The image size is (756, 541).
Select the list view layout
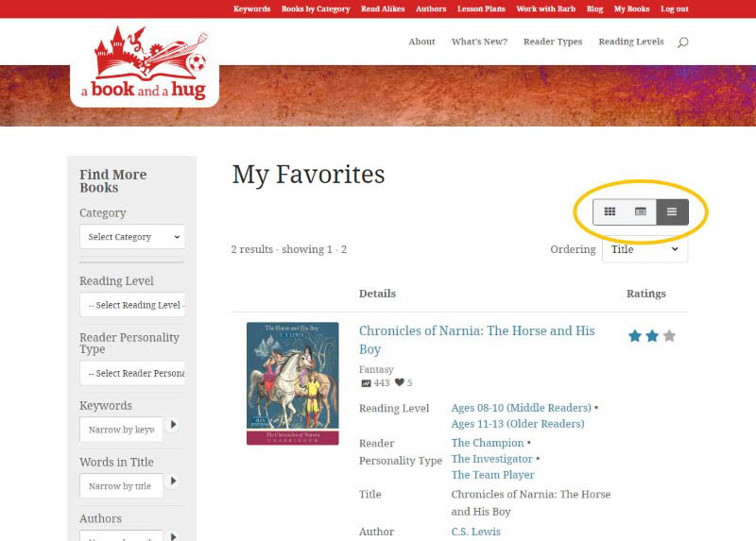[x=672, y=211]
